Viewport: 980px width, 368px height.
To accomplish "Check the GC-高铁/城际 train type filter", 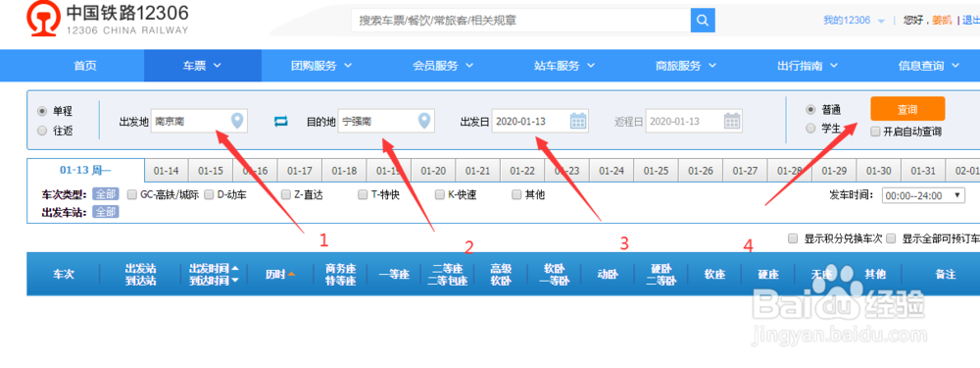I will click(x=132, y=194).
